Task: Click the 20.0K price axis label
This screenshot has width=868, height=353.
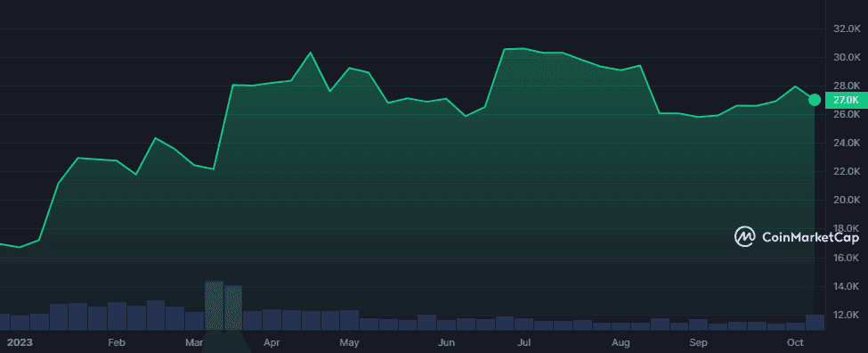Action: point(846,200)
